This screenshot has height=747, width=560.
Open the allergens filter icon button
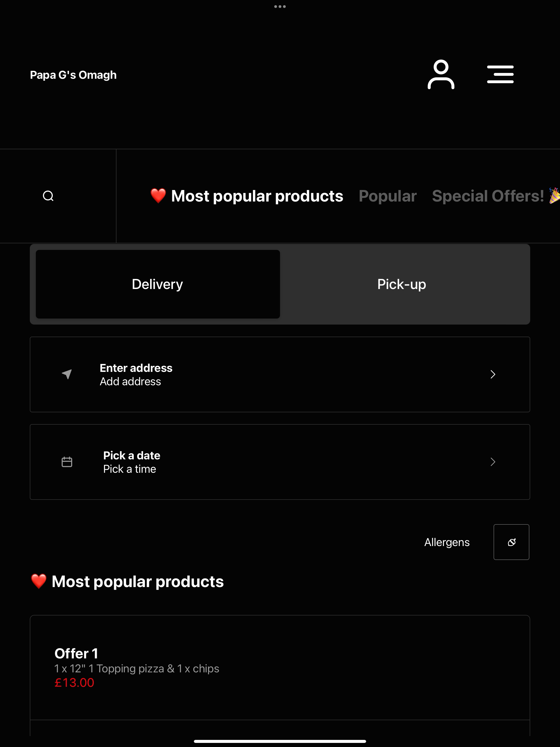click(x=511, y=542)
